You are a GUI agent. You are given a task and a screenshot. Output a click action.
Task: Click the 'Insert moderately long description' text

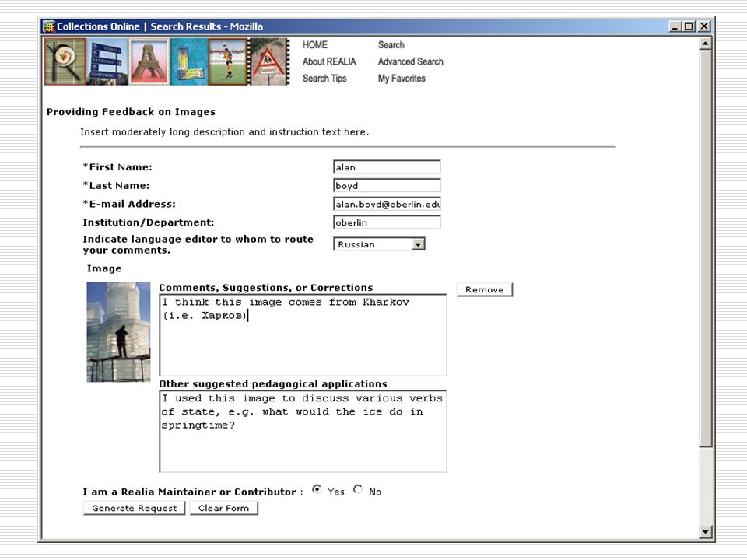(224, 132)
